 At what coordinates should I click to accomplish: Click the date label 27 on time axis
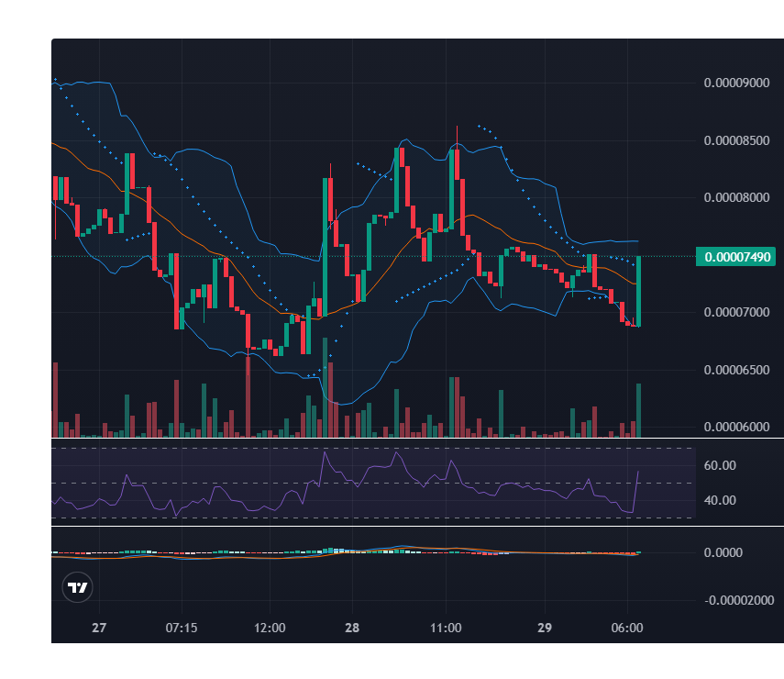pos(99,628)
